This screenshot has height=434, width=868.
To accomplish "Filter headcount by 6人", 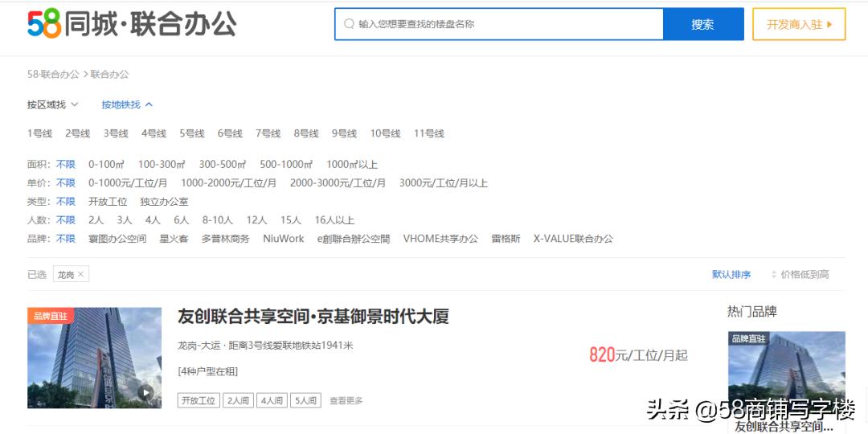I will point(182,220).
